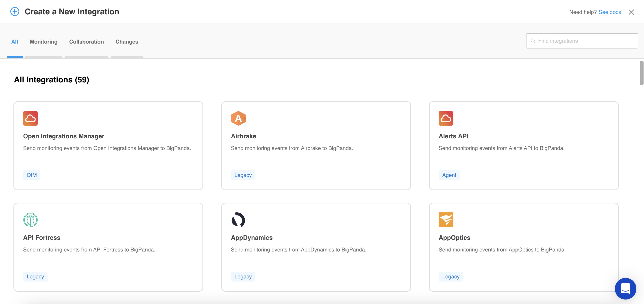This screenshot has height=304, width=644.
Task: Open the chat support bubble icon
Action: [625, 289]
